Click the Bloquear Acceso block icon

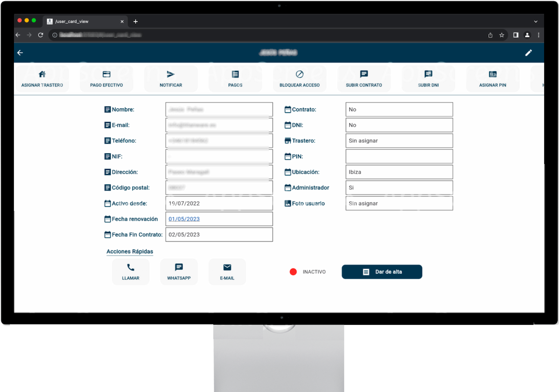(x=300, y=74)
